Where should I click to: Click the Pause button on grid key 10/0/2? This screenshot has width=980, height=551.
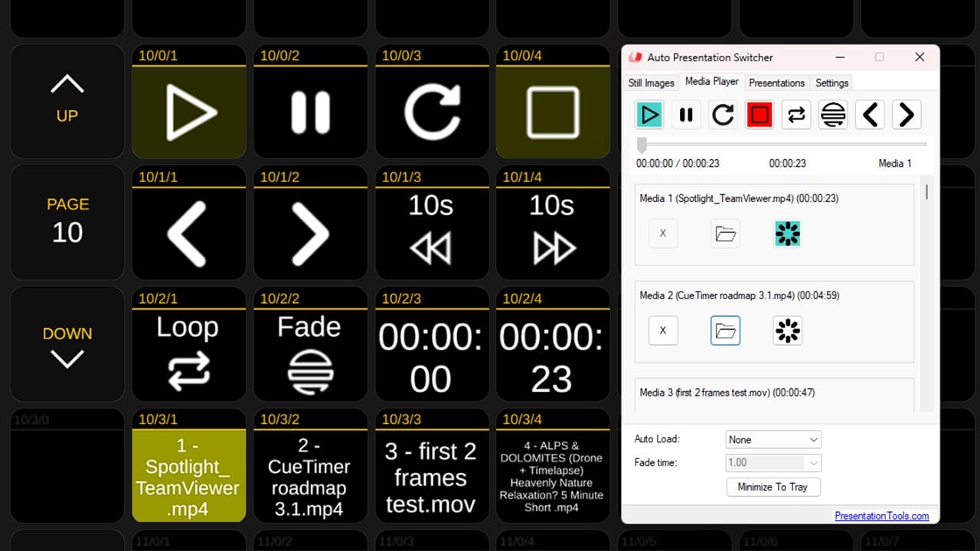[310, 102]
